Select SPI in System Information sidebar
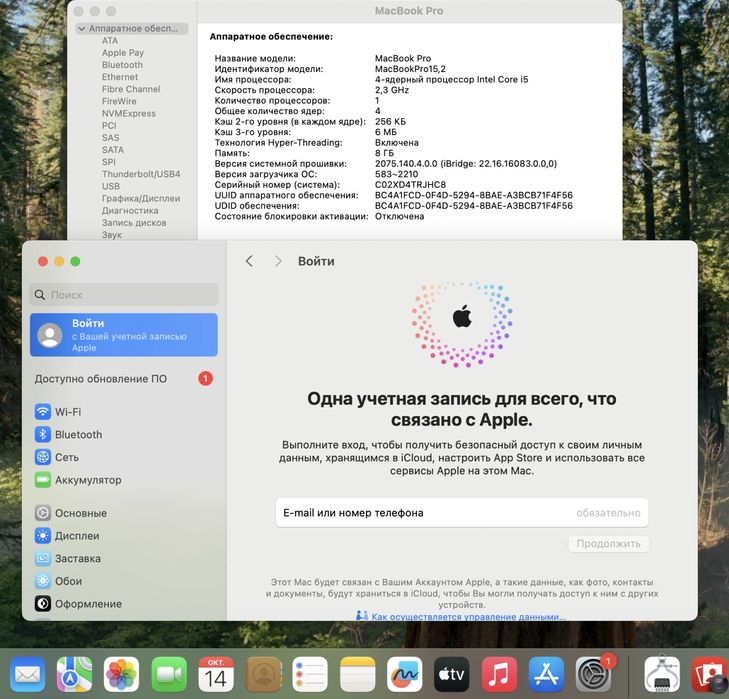The image size is (729, 699). click(x=109, y=162)
